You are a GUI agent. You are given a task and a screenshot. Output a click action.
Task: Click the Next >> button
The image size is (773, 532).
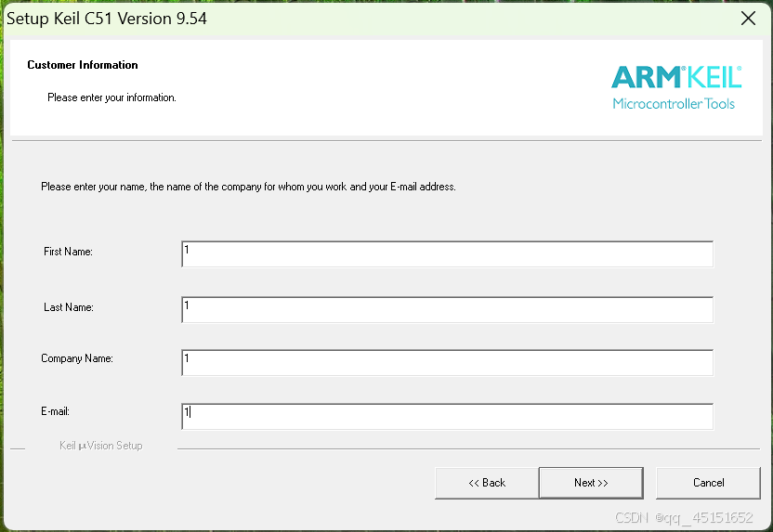pos(591,483)
